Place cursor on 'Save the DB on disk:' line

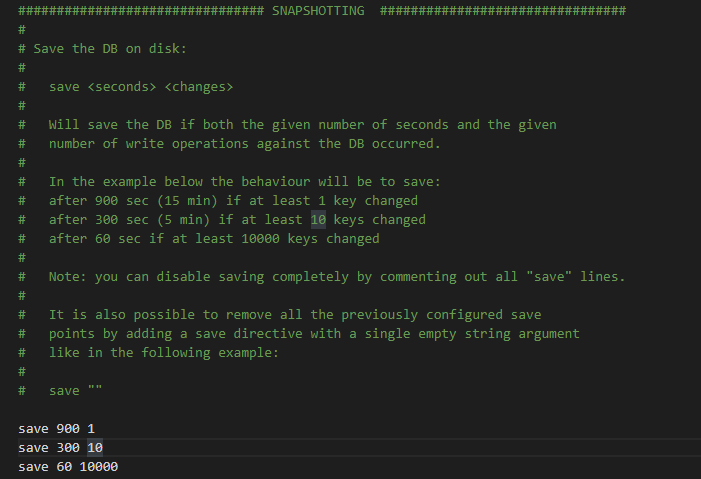(x=102, y=48)
